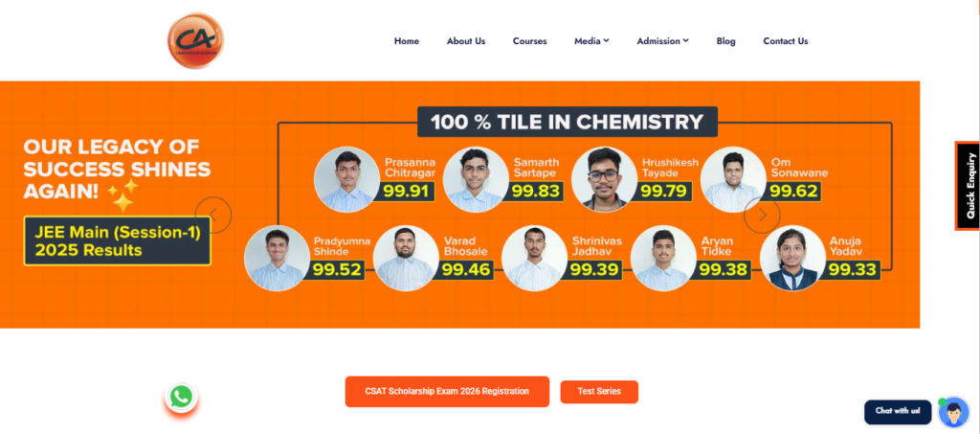
Task: Click the 99.46 score label
Action: click(x=466, y=269)
